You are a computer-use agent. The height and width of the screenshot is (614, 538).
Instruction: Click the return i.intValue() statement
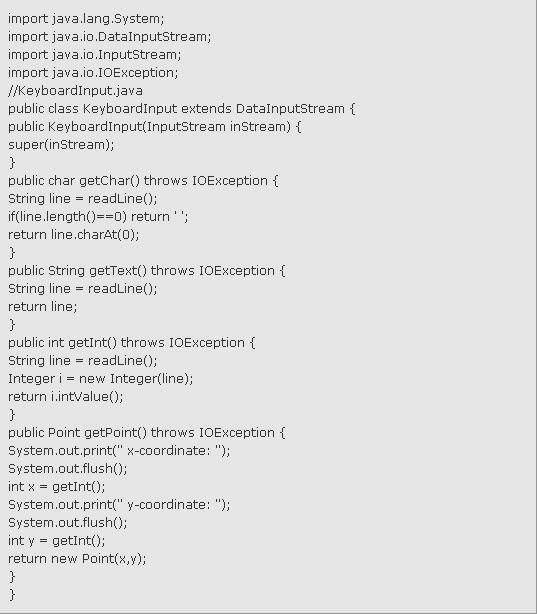tap(66, 397)
